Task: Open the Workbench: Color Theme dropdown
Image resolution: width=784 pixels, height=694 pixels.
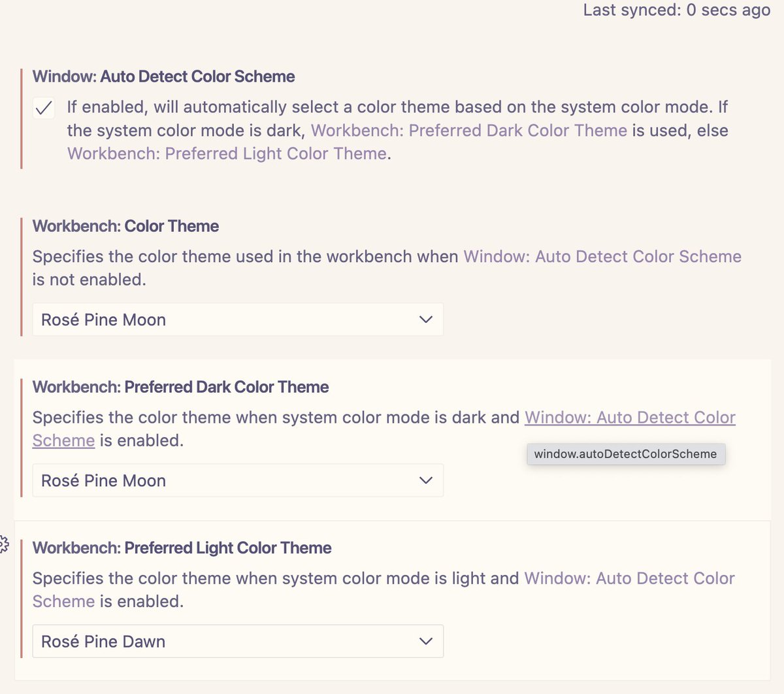Action: (x=238, y=320)
